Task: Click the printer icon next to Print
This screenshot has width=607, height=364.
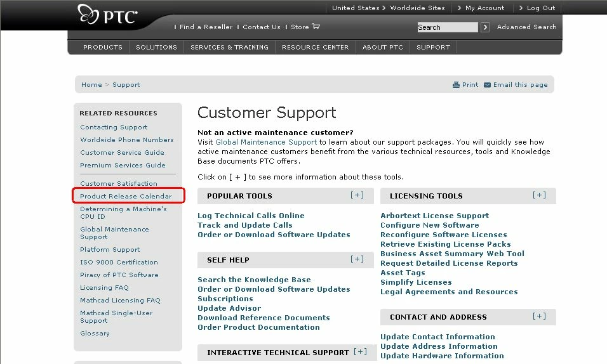Action: pyautogui.click(x=456, y=85)
